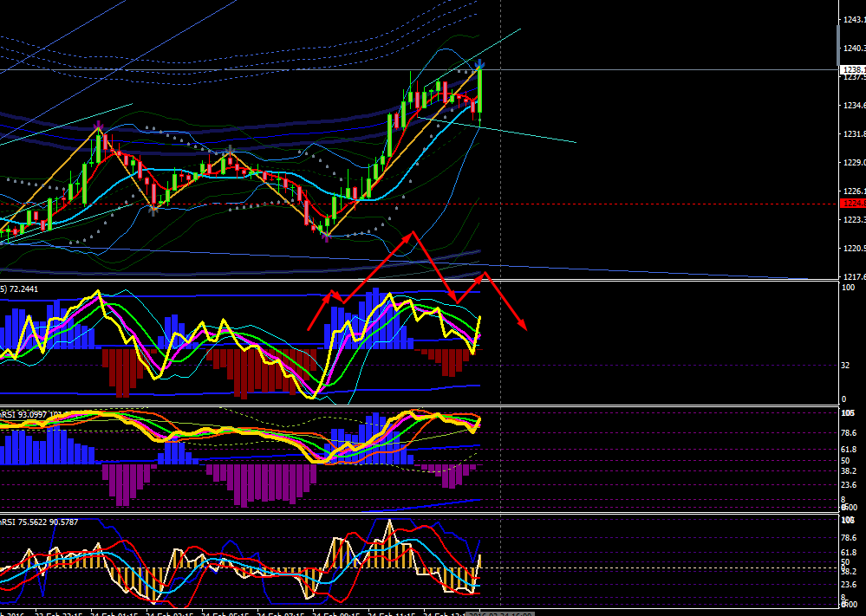
Task: Click the gray star marker at the middle swing peak
Action: pos(230,151)
